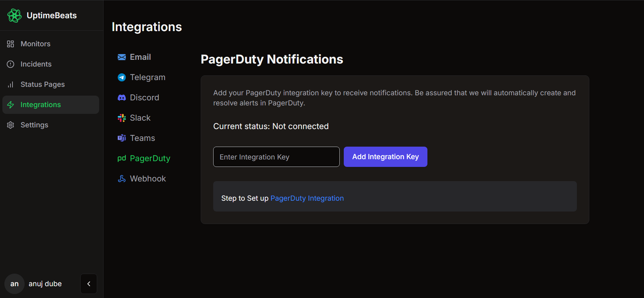Click the Microsoft Teams icon
The width and height of the screenshot is (644, 298).
click(122, 138)
